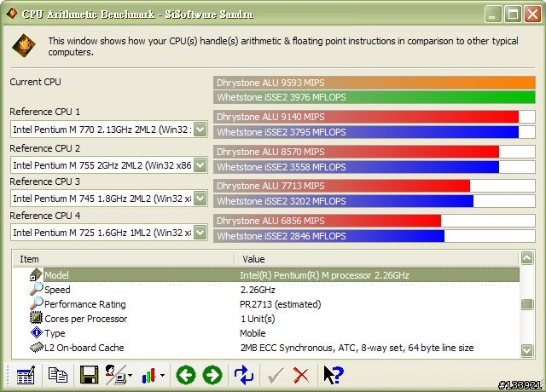Screen dimensions: 546x392
Task: Cancel using the red X icon
Action: tap(301, 376)
